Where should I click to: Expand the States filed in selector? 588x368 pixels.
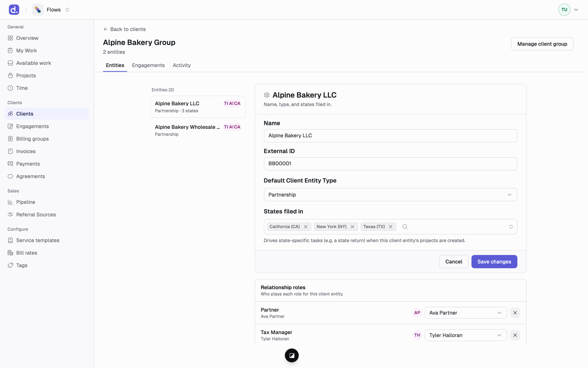click(511, 227)
